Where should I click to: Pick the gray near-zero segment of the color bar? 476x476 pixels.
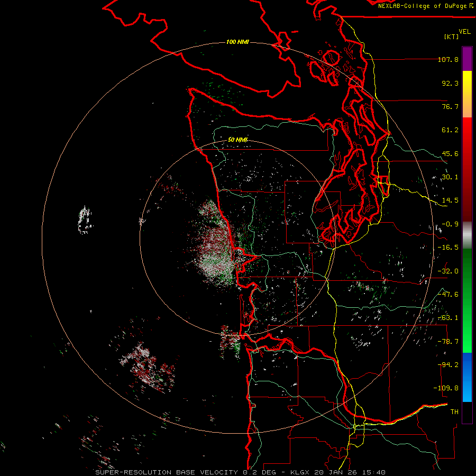click(467, 235)
